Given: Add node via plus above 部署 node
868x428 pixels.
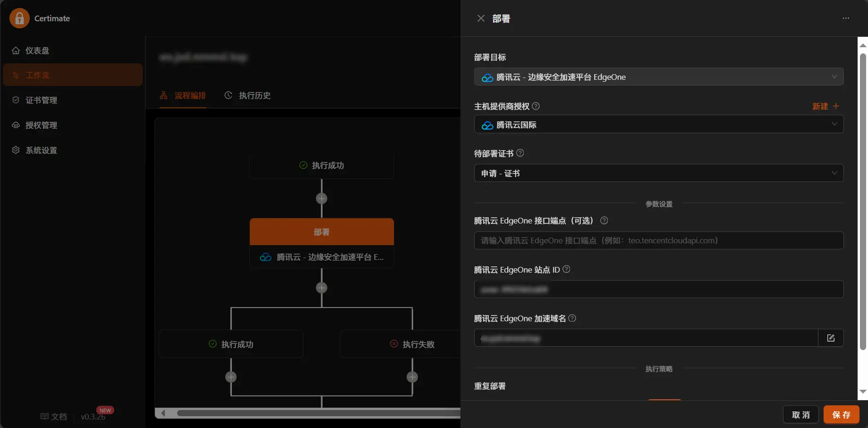Looking at the screenshot, I should tap(322, 198).
